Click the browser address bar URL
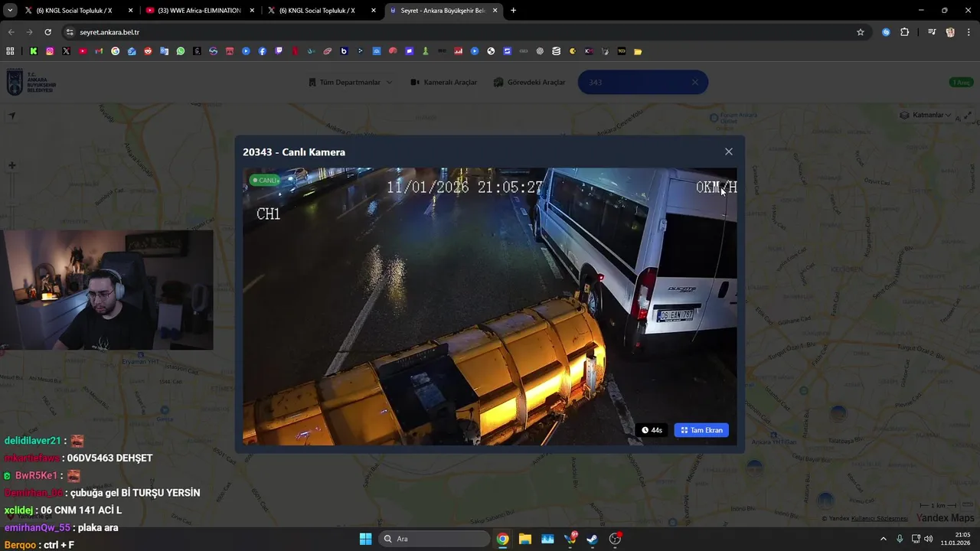The height and width of the screenshot is (551, 980). pos(109,32)
